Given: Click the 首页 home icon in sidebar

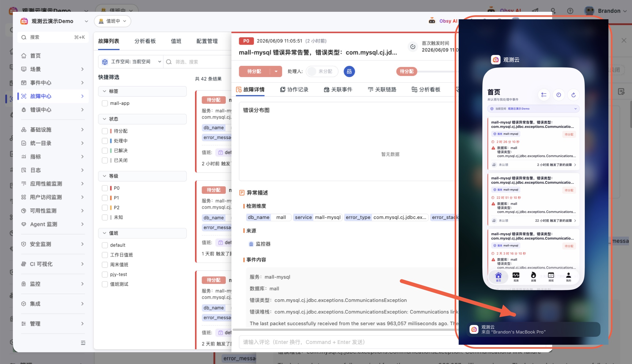Looking at the screenshot, I should 24,56.
